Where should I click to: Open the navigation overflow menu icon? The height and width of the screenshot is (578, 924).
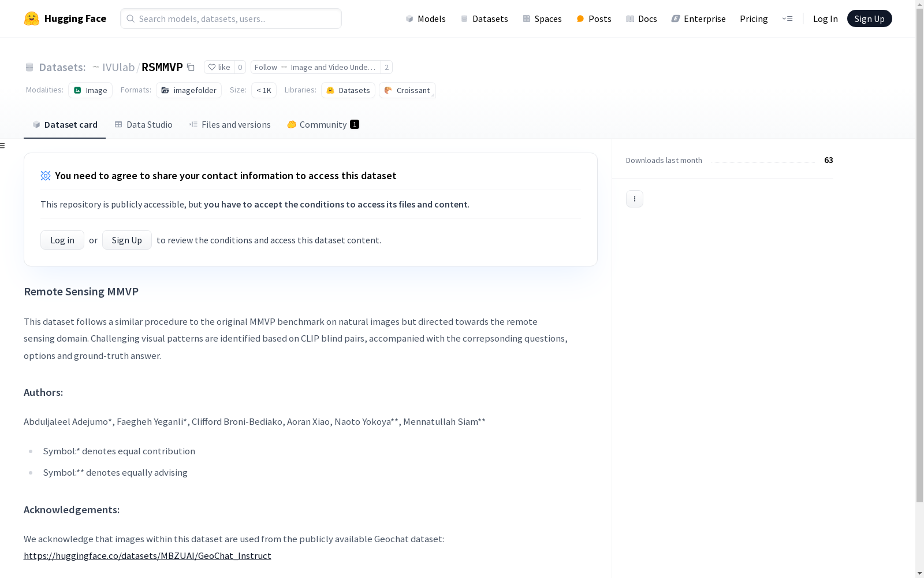click(787, 18)
